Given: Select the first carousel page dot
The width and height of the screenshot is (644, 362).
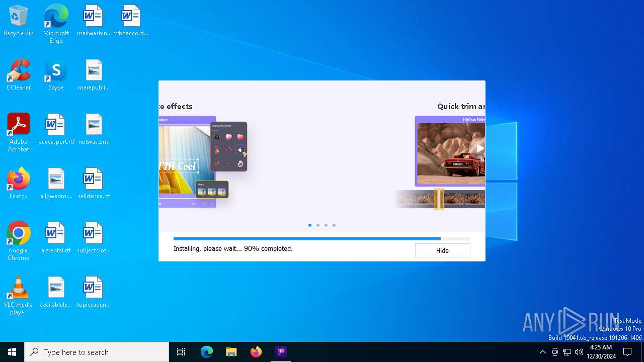Looking at the screenshot, I should click(x=310, y=225).
